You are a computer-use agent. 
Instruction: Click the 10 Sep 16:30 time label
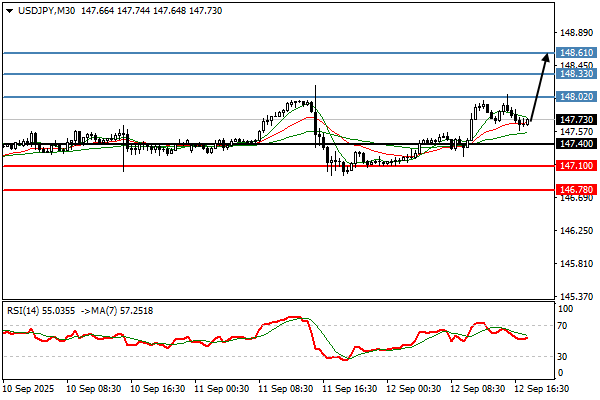coord(158,389)
